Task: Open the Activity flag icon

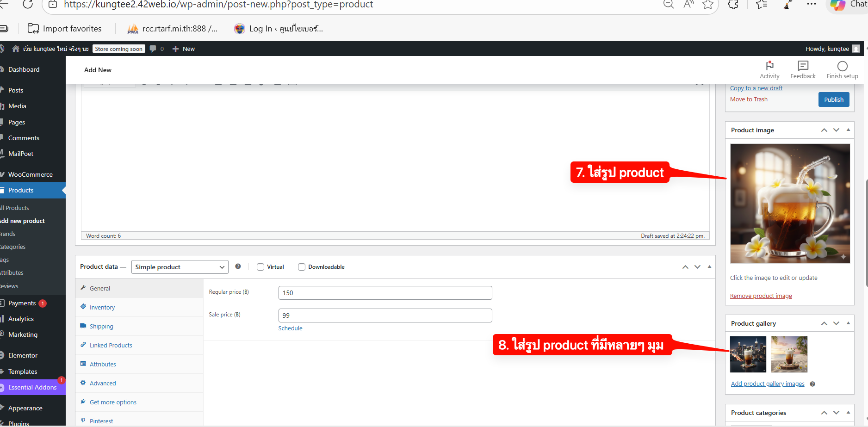Action: coord(769,66)
